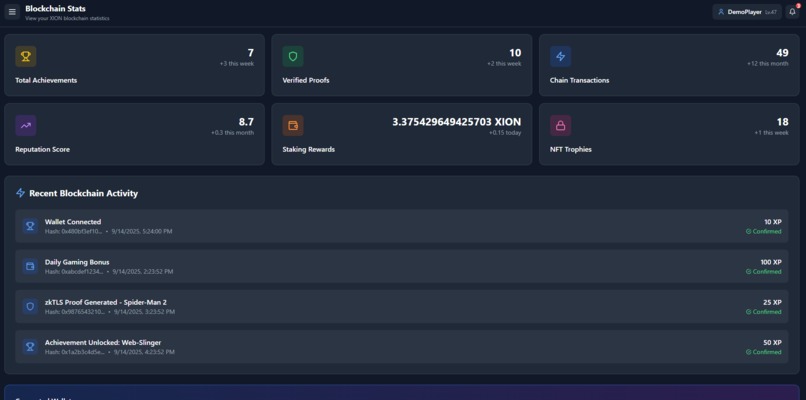Click Achievement Unlocked: Web-Slinger title
Screen dimensions: 806x400
[x=103, y=342]
